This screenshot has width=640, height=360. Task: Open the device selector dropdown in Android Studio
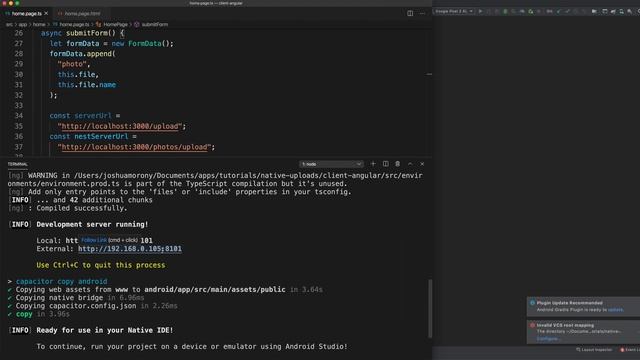pos(453,11)
